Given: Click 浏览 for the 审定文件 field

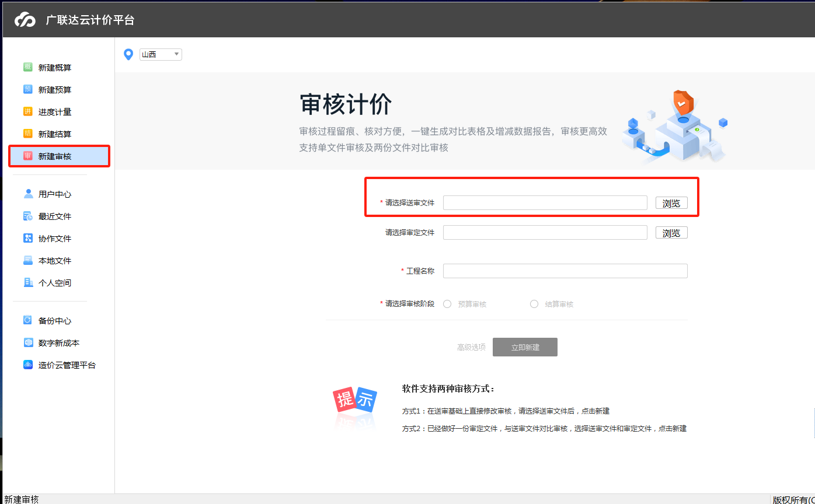Looking at the screenshot, I should [x=671, y=233].
